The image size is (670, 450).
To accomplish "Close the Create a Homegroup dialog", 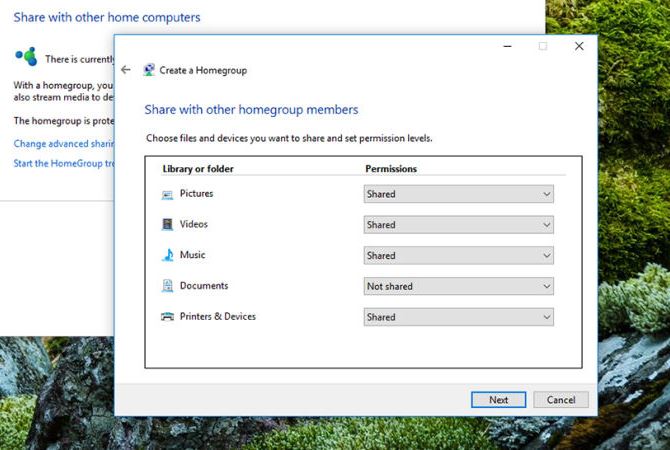I will point(578,46).
